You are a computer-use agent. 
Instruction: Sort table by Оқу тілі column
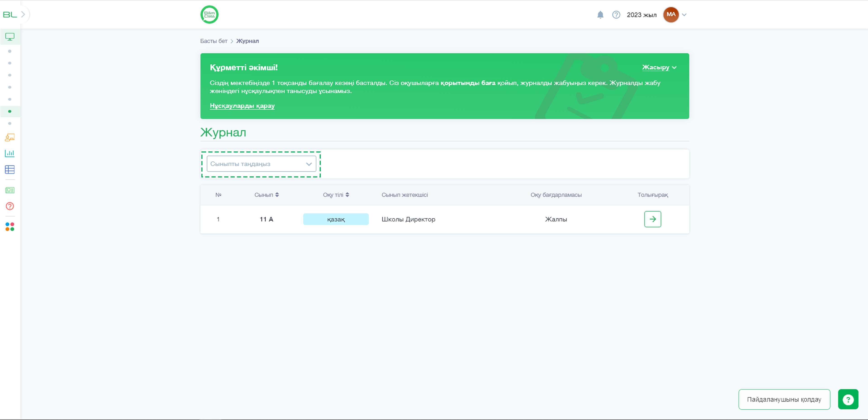point(336,195)
